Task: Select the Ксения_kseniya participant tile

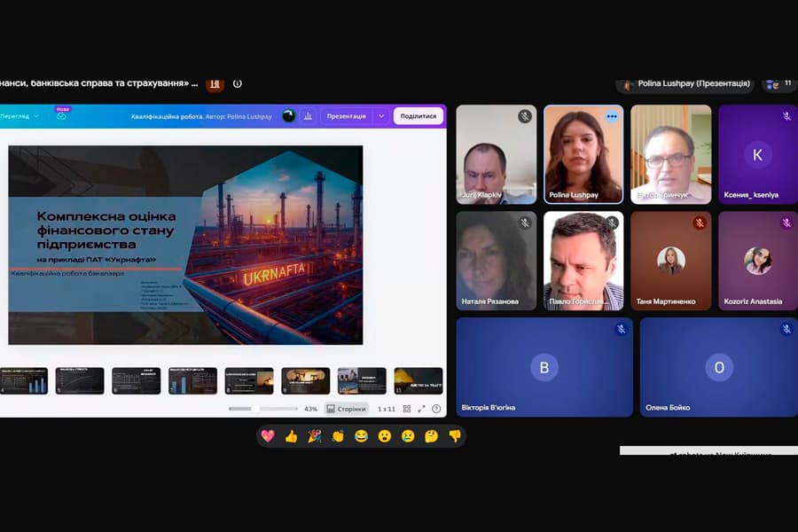Action: pyautogui.click(x=758, y=155)
